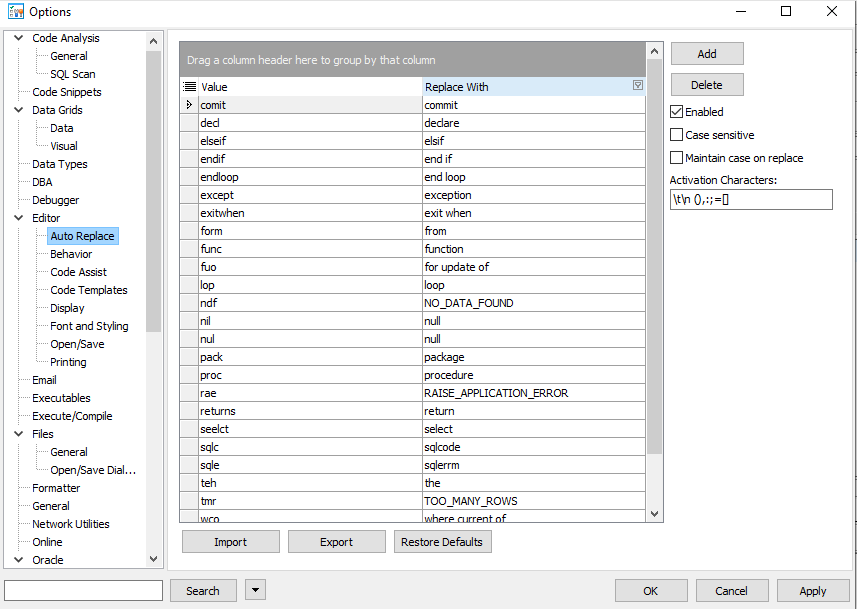Click the Export button

click(337, 542)
